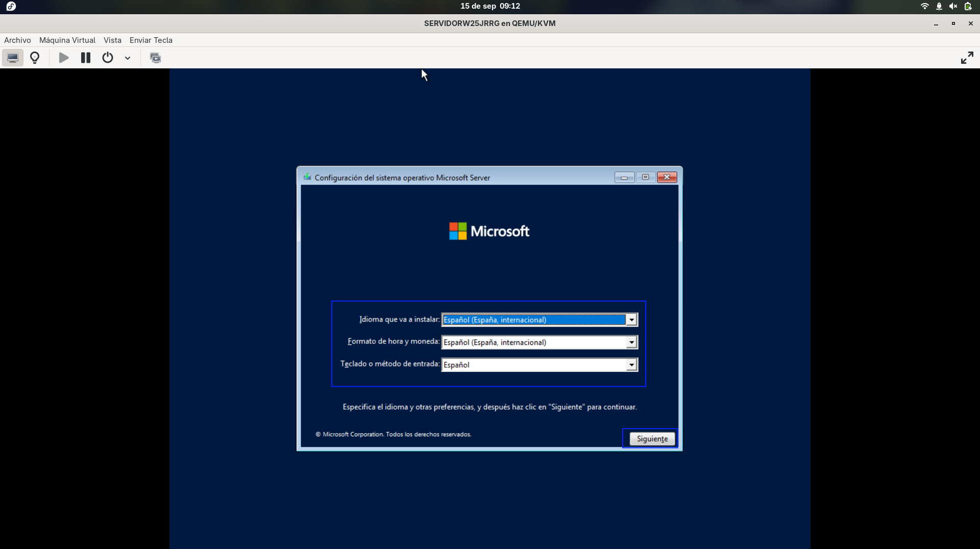Click the 'Idioma que va a instalar' label
980x549 pixels.
point(399,319)
